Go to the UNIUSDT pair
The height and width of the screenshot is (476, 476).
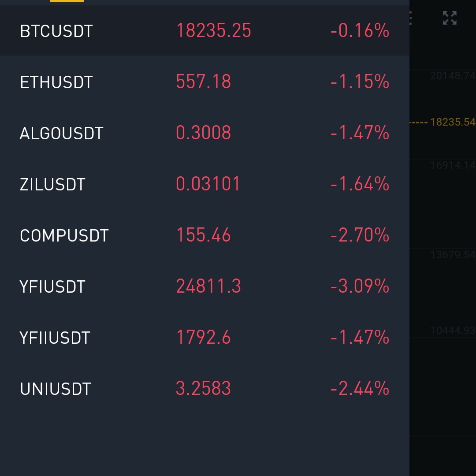coord(56,389)
